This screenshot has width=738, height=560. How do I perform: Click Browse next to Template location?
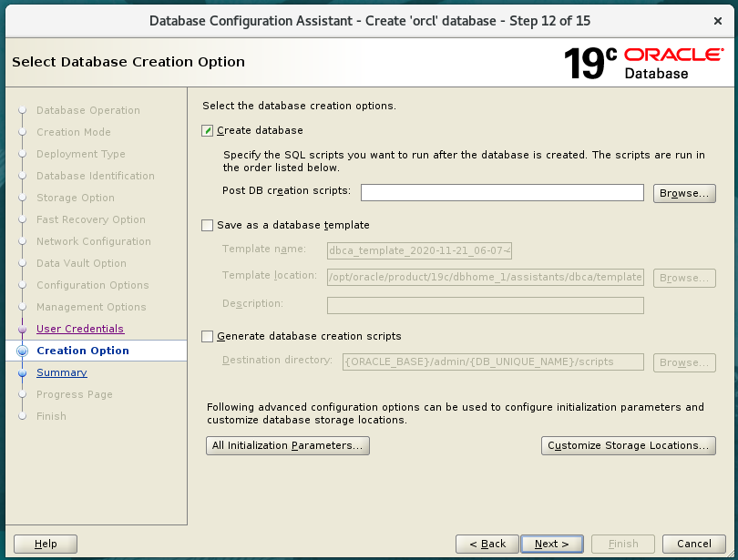click(684, 278)
